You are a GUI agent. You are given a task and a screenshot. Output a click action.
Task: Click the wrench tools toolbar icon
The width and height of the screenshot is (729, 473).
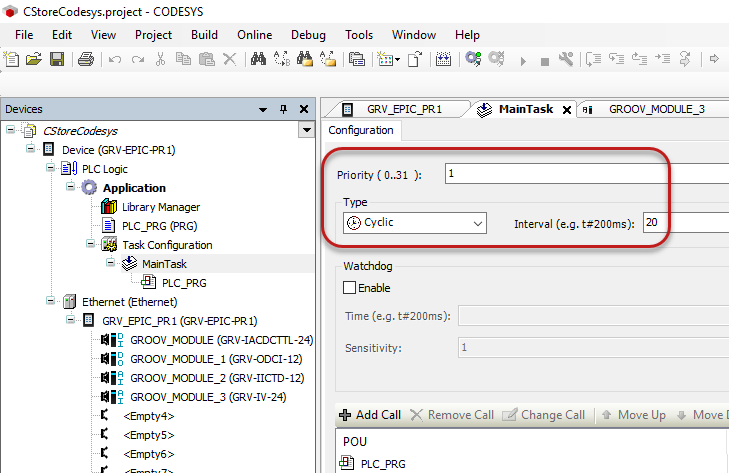pyautogui.click(x=566, y=60)
